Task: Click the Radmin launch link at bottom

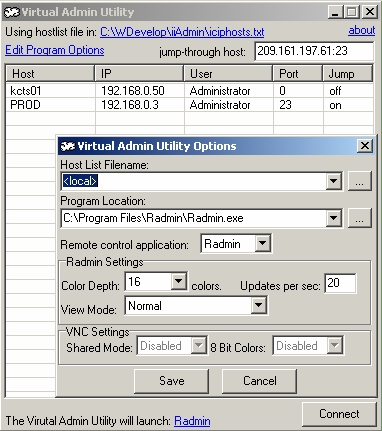Action: pos(192,421)
